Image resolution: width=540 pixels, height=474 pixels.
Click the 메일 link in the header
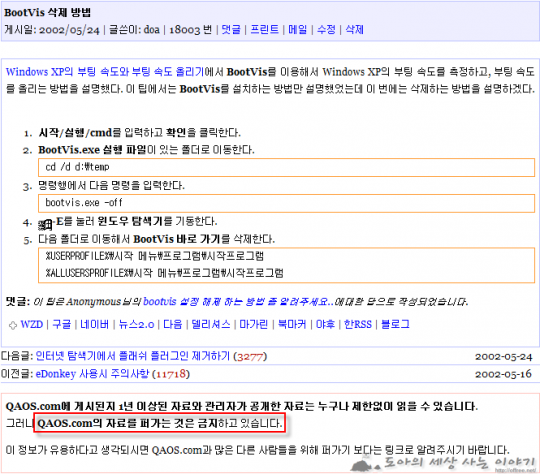coord(298,30)
